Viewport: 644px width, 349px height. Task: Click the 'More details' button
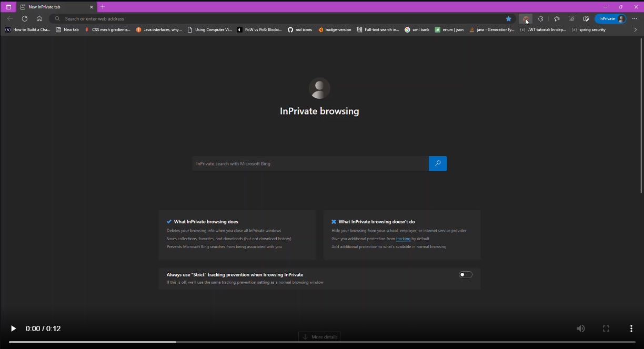click(320, 337)
